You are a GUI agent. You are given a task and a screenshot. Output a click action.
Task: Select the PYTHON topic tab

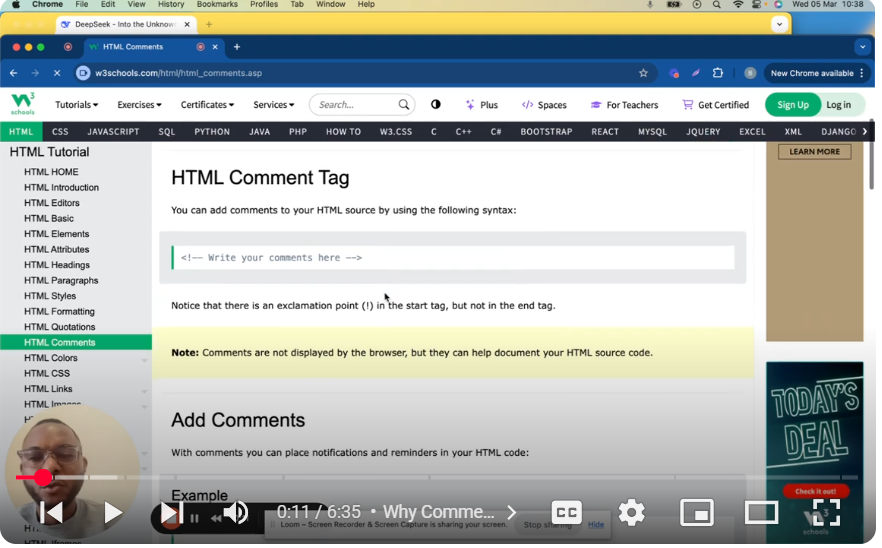[x=212, y=132]
